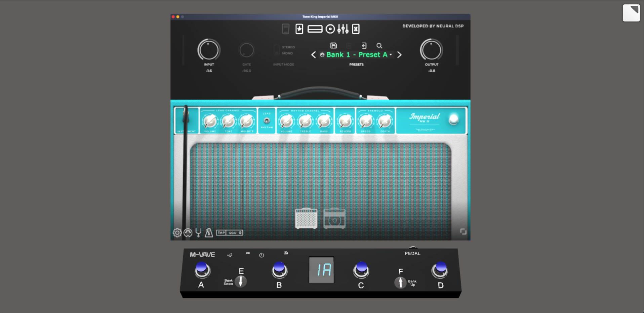644x313 pixels.
Task: Click the Lead Channel Volume knob
Action: coord(210,121)
